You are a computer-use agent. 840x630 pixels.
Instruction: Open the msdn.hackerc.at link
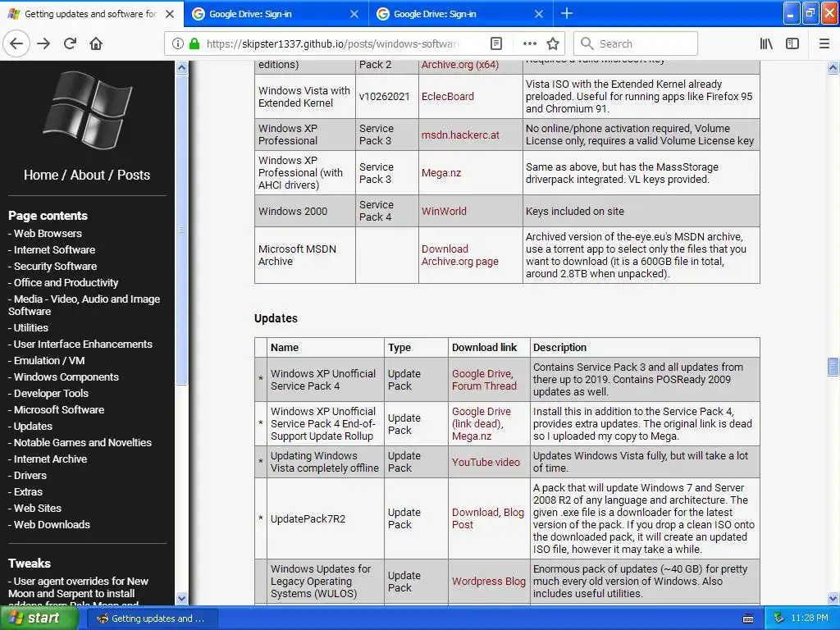[460, 135]
